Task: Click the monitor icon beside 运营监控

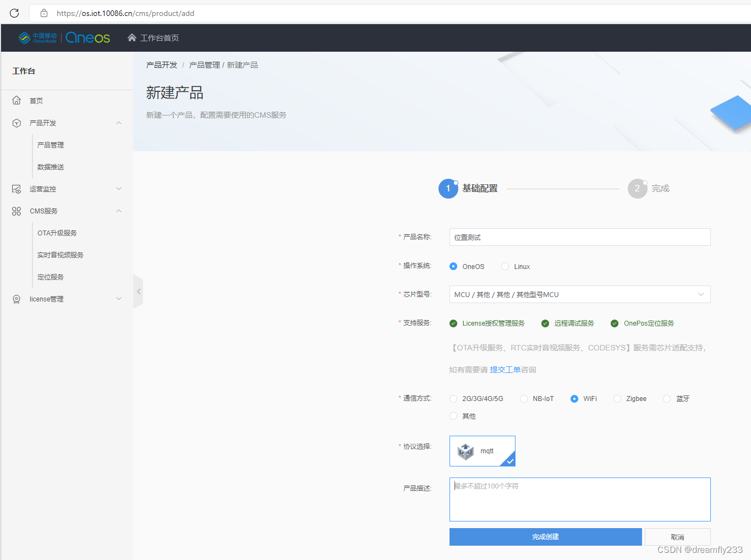Action: pyautogui.click(x=17, y=189)
